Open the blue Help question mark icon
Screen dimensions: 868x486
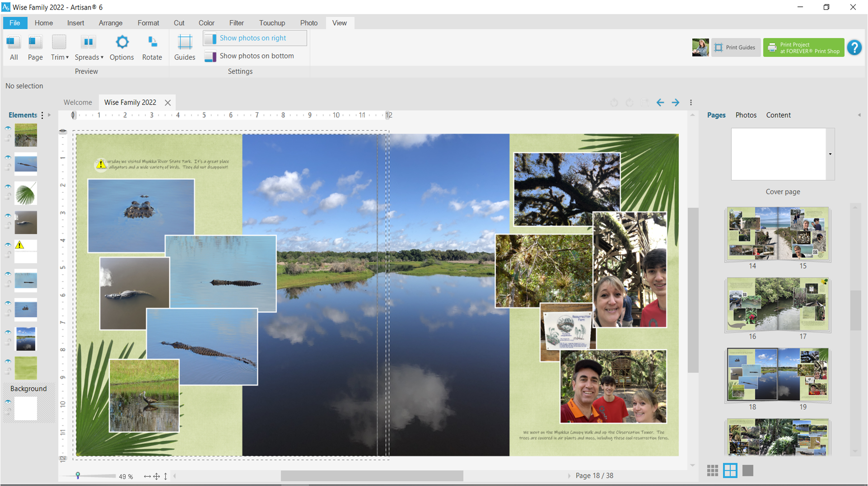(854, 47)
